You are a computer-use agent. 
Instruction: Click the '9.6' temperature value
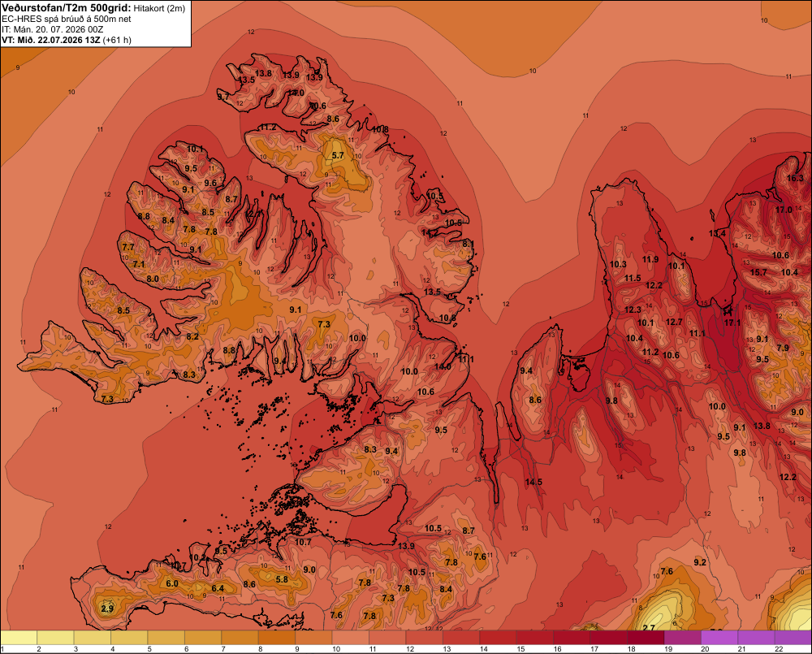click(x=210, y=183)
